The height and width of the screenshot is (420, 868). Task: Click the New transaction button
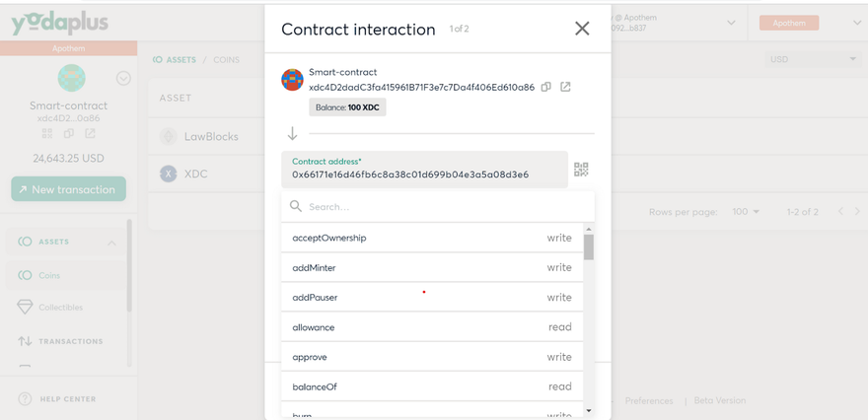(x=69, y=189)
